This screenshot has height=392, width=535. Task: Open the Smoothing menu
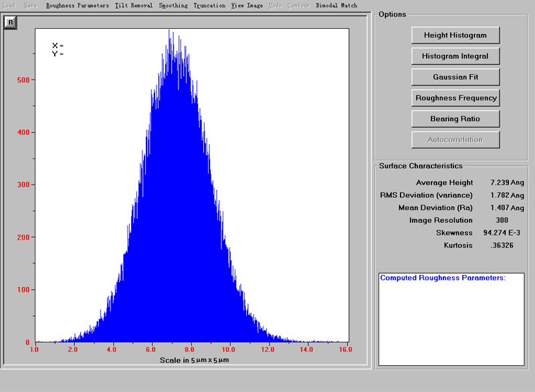(173, 5)
